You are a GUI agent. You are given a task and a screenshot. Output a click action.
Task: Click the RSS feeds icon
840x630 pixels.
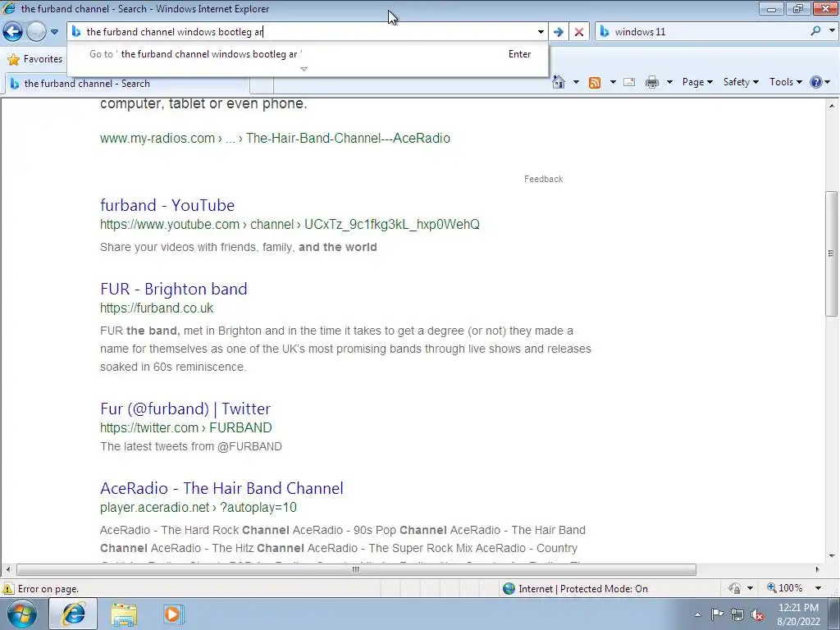(594, 83)
